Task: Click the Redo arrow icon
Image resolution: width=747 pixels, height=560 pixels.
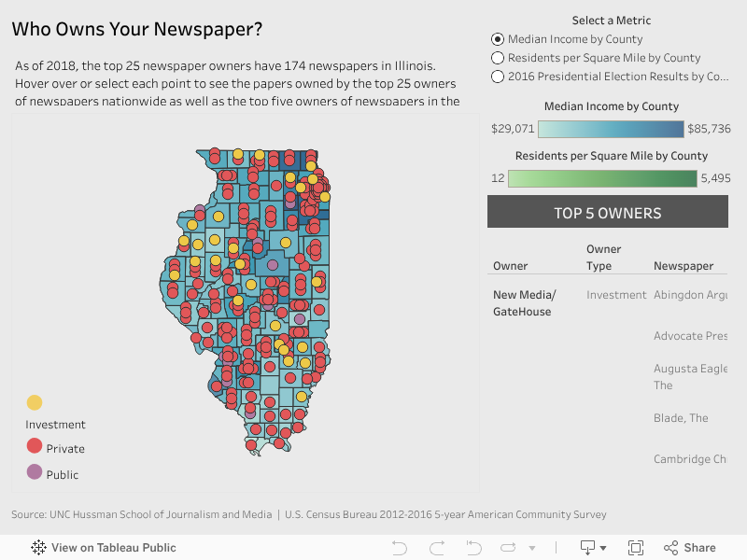Action: [436, 548]
